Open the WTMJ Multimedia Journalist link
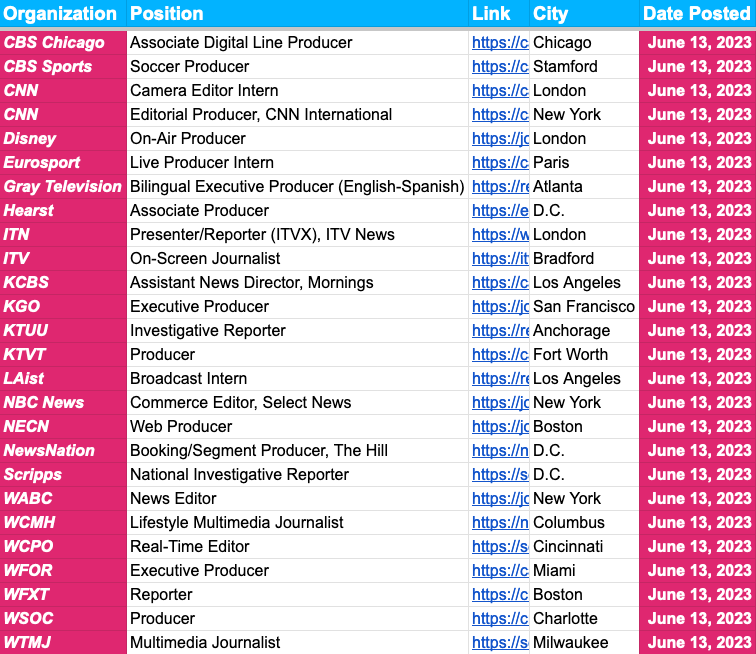This screenshot has height=654, width=756. 500,643
